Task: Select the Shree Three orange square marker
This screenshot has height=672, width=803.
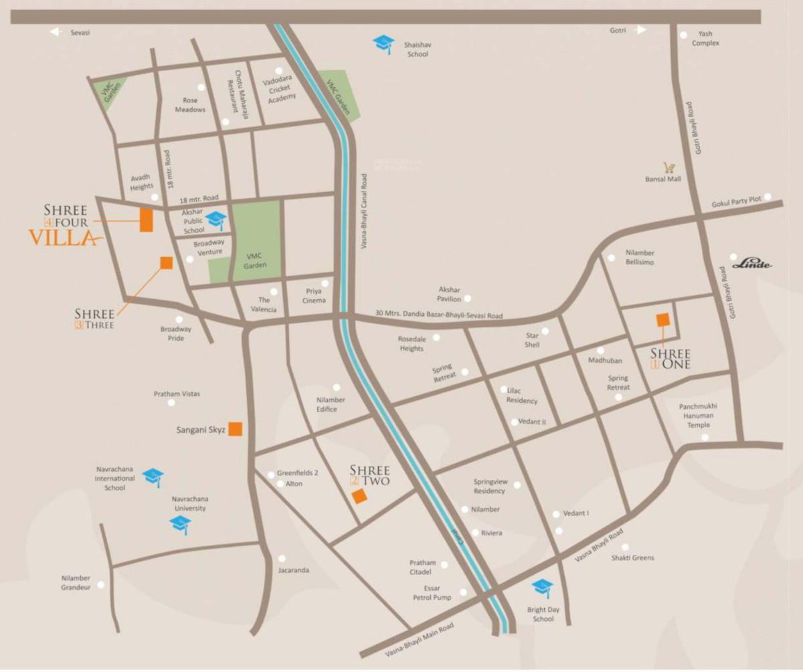Action: 166,262
